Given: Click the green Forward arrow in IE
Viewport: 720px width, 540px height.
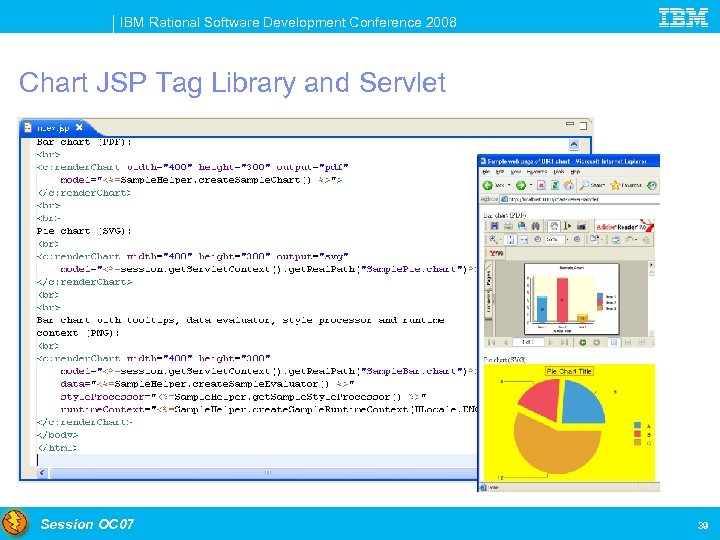Looking at the screenshot, I should [x=521, y=185].
